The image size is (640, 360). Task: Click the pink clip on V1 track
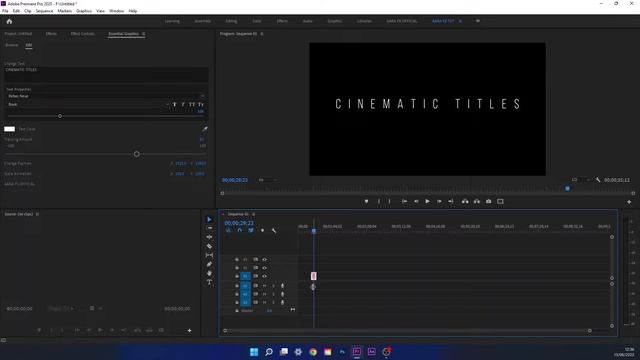[x=313, y=276]
